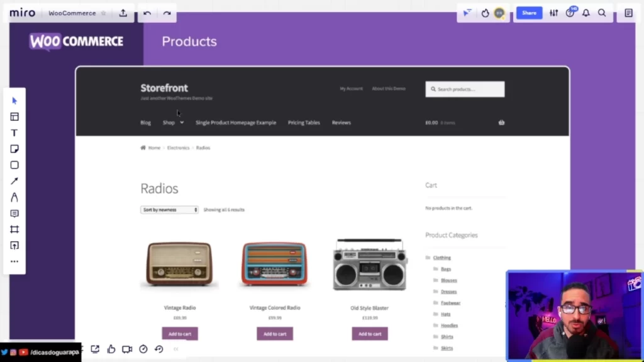Collapse the bottom toolbar with double chevron

pos(176,349)
